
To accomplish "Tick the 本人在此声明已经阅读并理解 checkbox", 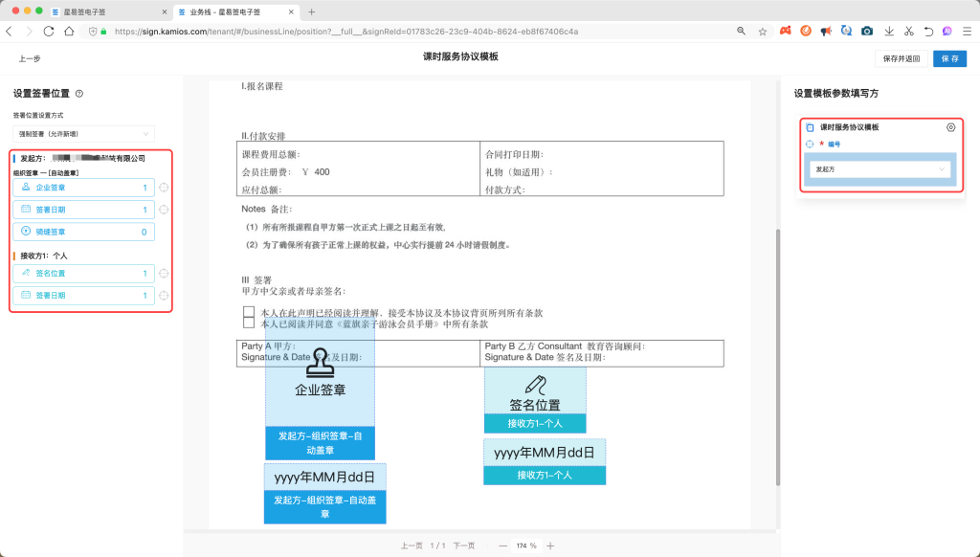I will click(249, 311).
